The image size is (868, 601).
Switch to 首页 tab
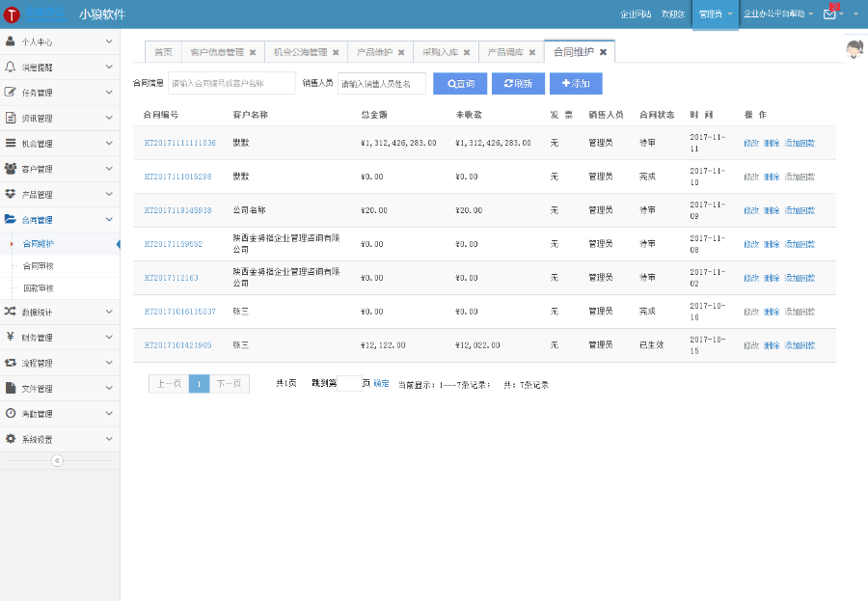click(x=163, y=52)
